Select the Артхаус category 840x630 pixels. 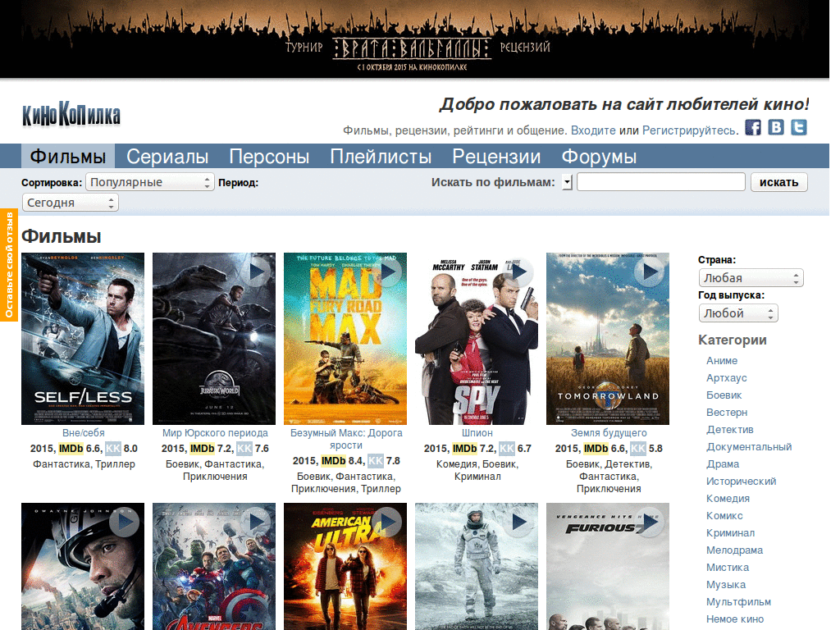point(727,377)
